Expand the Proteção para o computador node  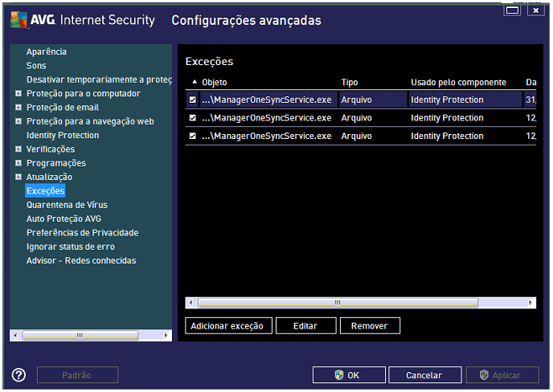(18, 93)
